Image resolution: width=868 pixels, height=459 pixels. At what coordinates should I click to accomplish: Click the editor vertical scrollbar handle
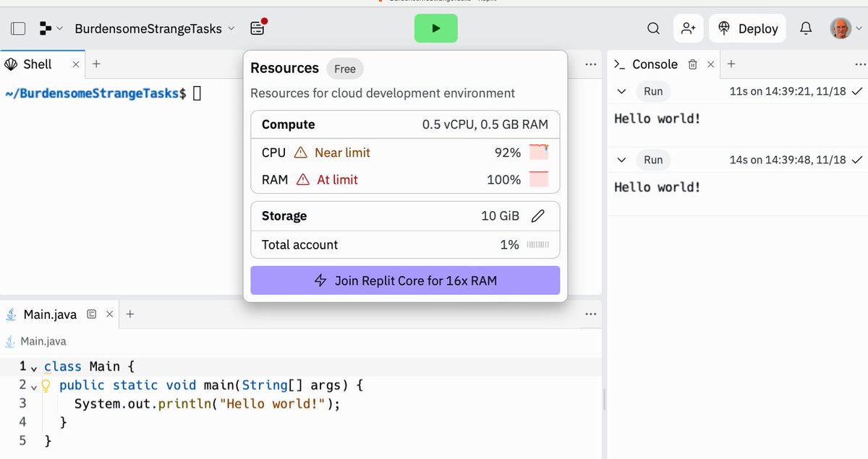pyautogui.click(x=604, y=399)
